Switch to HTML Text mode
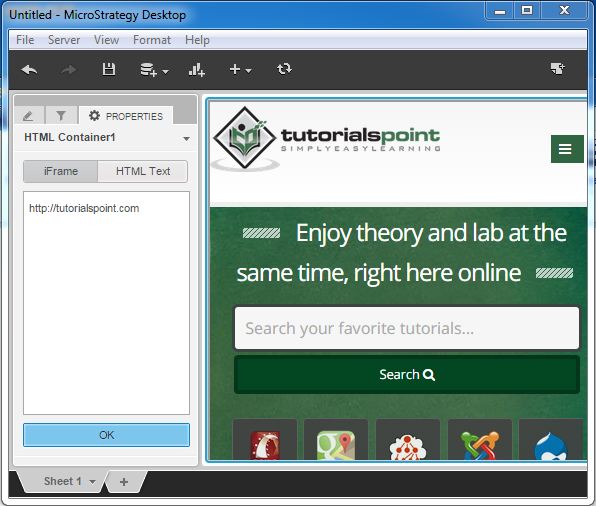 [143, 171]
